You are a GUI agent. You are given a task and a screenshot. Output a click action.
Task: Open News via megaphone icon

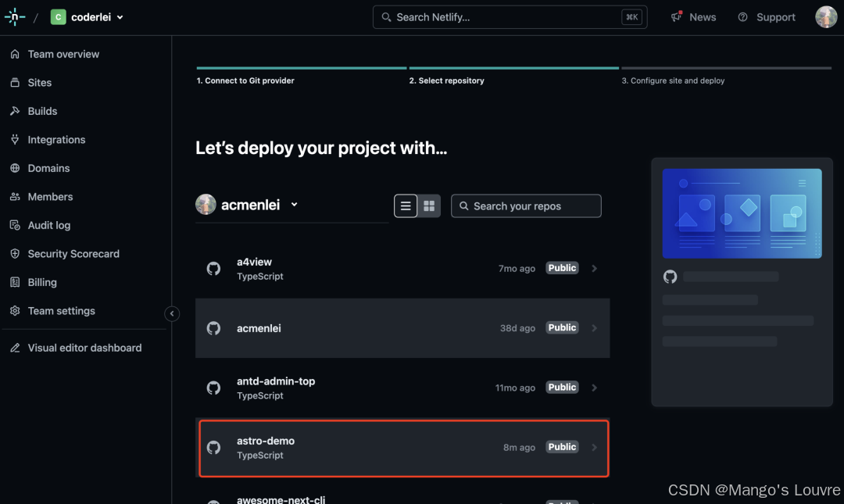(677, 16)
